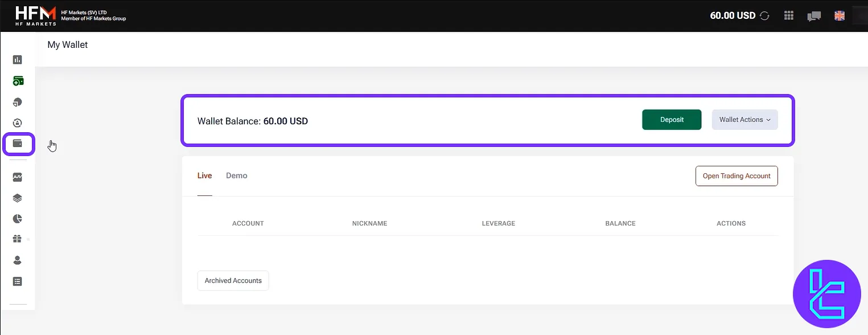Click the BALANCE column header

620,223
